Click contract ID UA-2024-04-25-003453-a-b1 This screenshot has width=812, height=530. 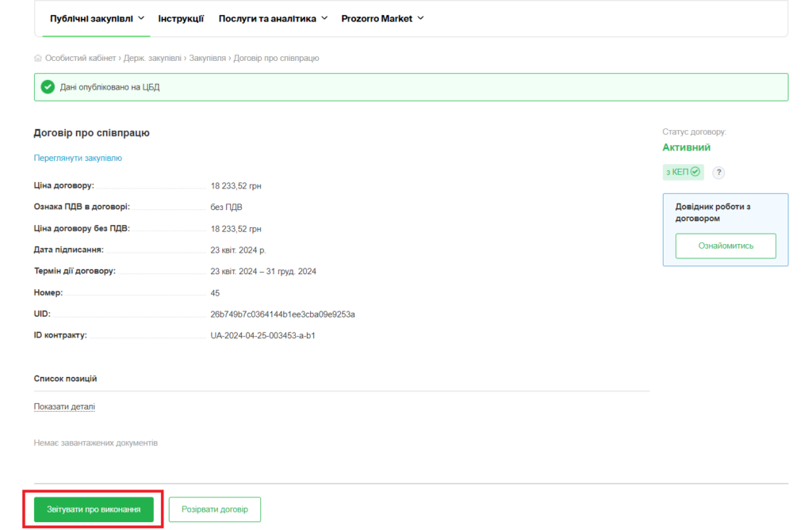(x=262, y=336)
